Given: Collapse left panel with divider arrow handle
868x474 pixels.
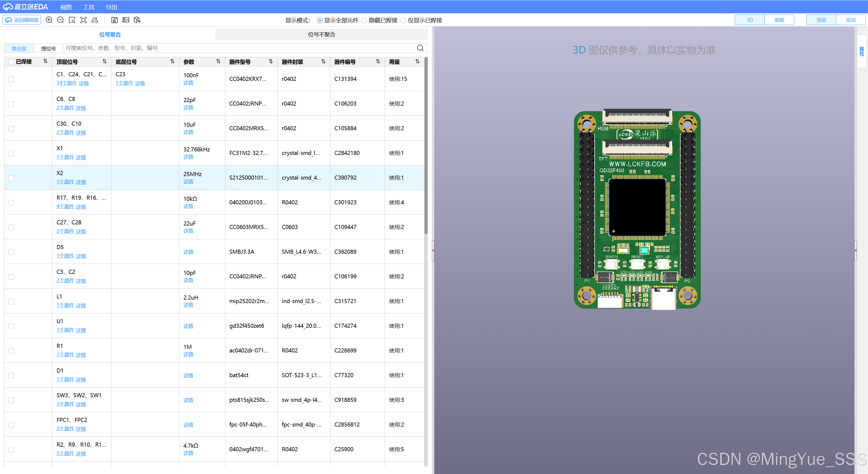Looking at the screenshot, I should 433,250.
